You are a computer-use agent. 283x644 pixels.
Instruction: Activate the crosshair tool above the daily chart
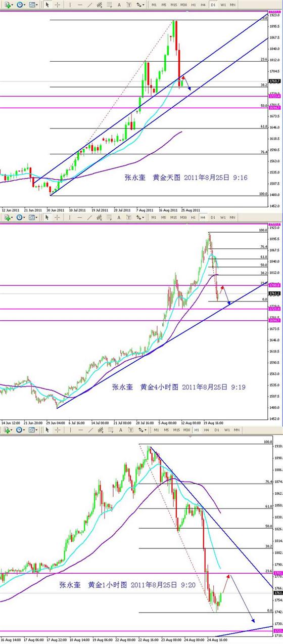click(58, 5)
